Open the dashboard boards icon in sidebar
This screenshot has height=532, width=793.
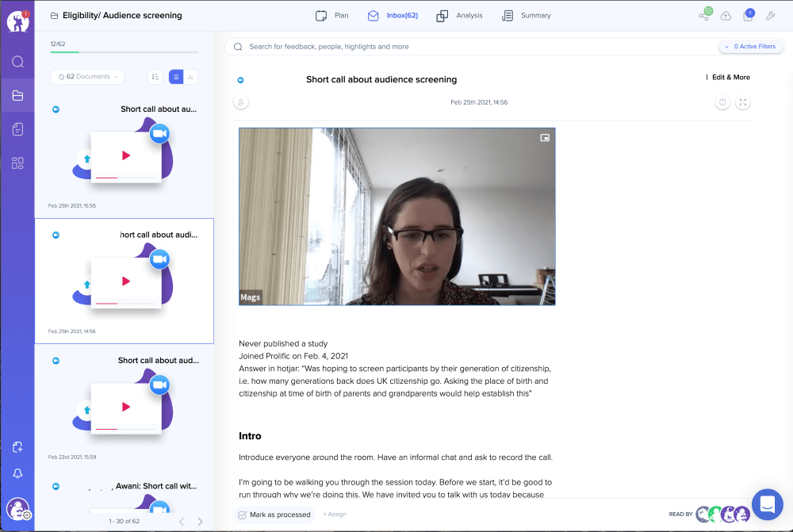17,163
